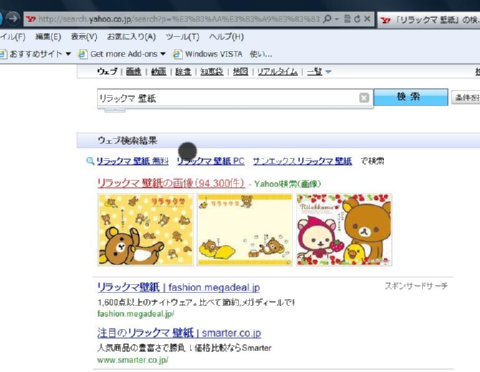
Task: Click the 条件指定 button
Action: (466, 97)
